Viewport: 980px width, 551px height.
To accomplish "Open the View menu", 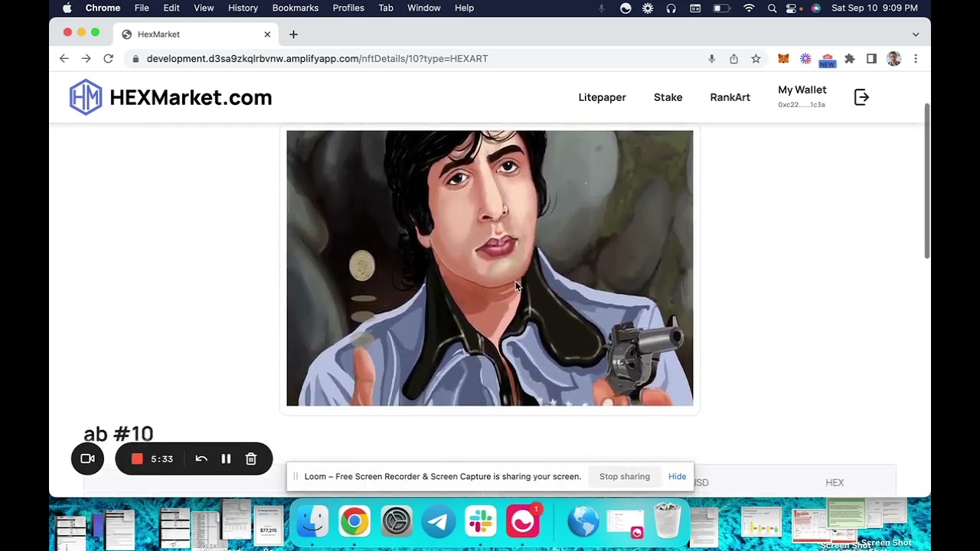I will click(x=204, y=8).
